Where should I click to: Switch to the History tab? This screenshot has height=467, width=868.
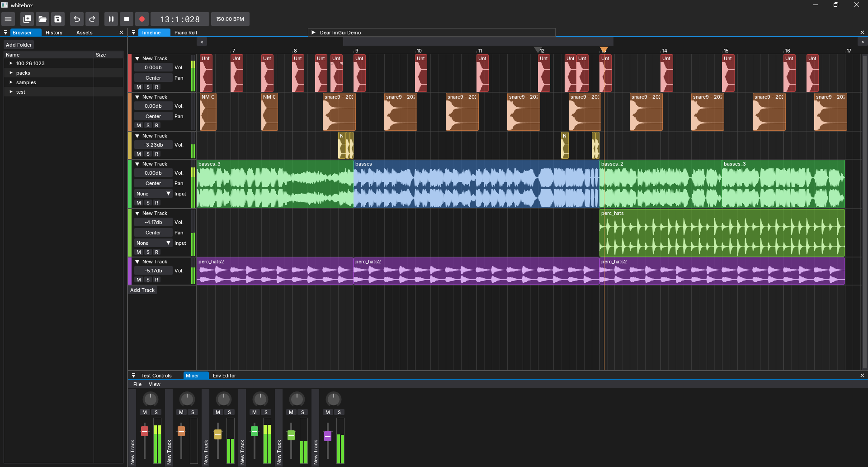pyautogui.click(x=54, y=33)
